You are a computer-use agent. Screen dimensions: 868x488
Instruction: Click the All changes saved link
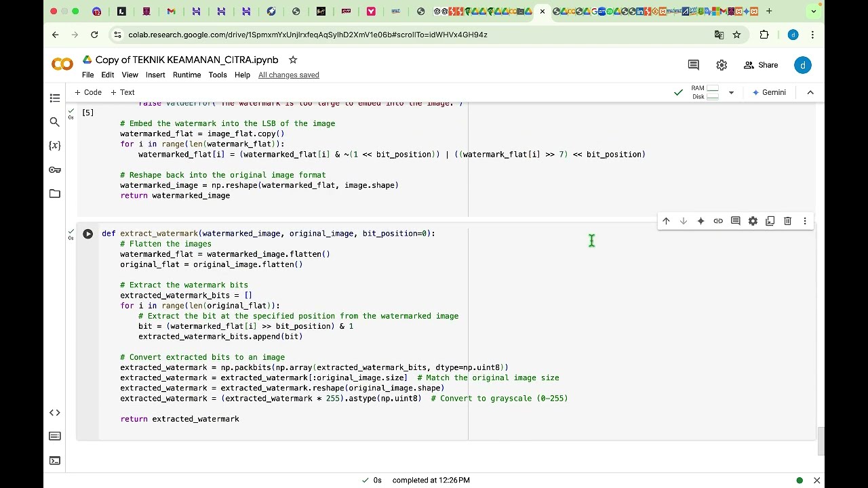coord(289,75)
